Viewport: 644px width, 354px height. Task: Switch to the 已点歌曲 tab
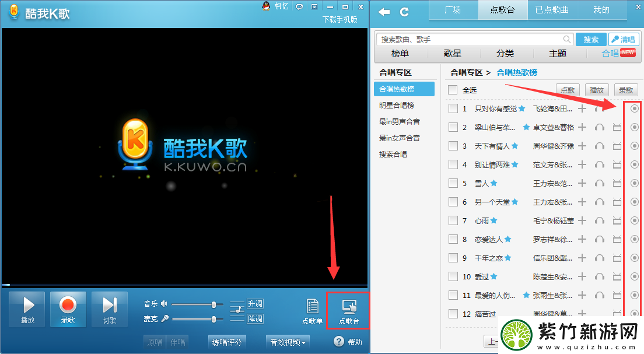[552, 10]
